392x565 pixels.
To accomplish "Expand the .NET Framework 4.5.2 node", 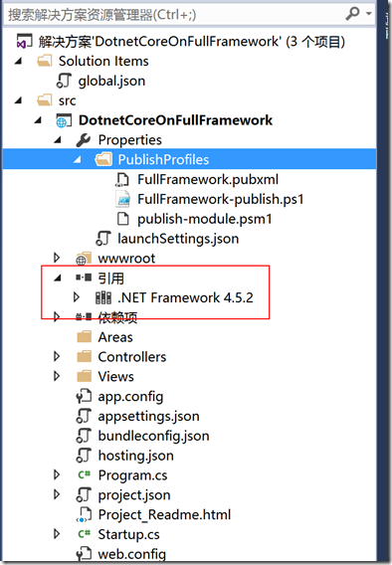I will coord(77,297).
